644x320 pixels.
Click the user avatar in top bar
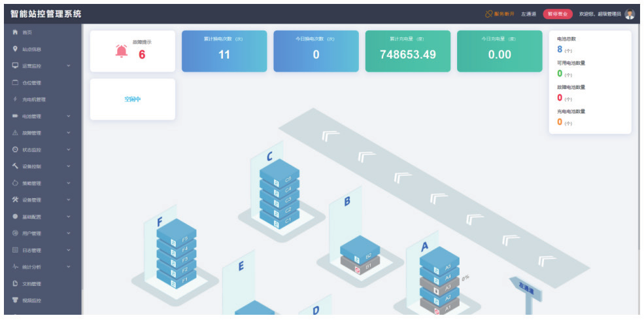[630, 14]
